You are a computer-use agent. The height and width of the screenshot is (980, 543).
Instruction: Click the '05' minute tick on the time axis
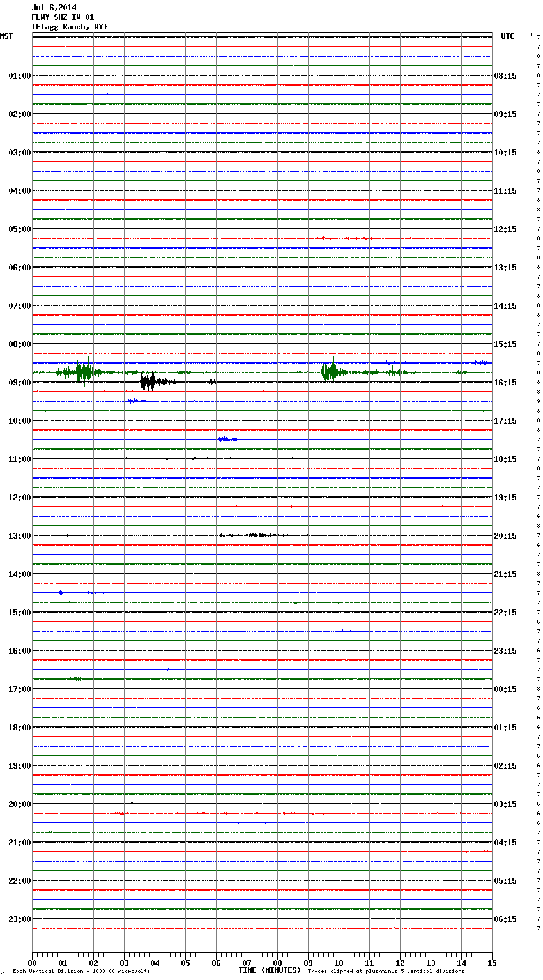[185, 963]
